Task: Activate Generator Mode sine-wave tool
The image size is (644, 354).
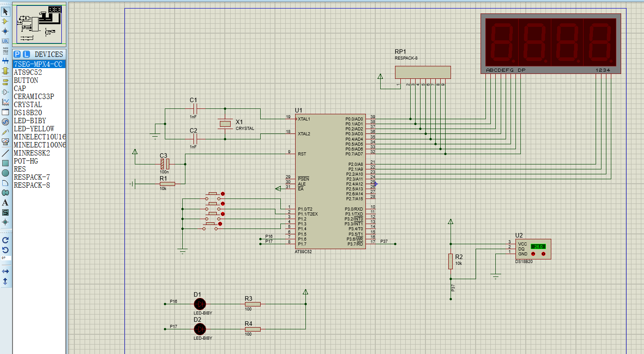Action: (5, 122)
